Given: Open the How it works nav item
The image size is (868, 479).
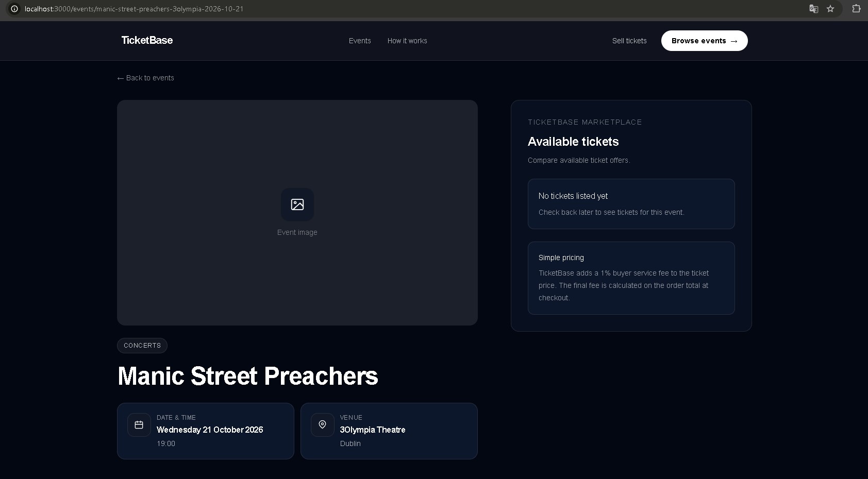Looking at the screenshot, I should [x=407, y=41].
